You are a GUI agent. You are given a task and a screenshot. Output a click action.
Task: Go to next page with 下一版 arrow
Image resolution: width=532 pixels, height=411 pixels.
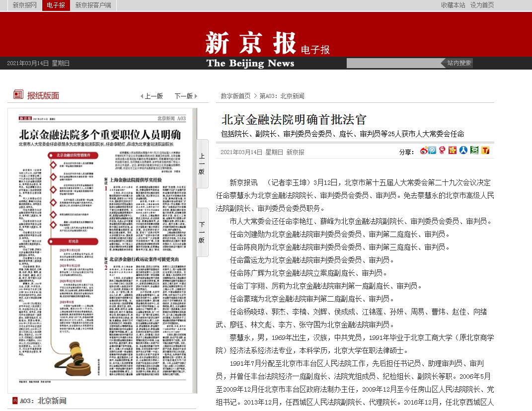(x=186, y=96)
